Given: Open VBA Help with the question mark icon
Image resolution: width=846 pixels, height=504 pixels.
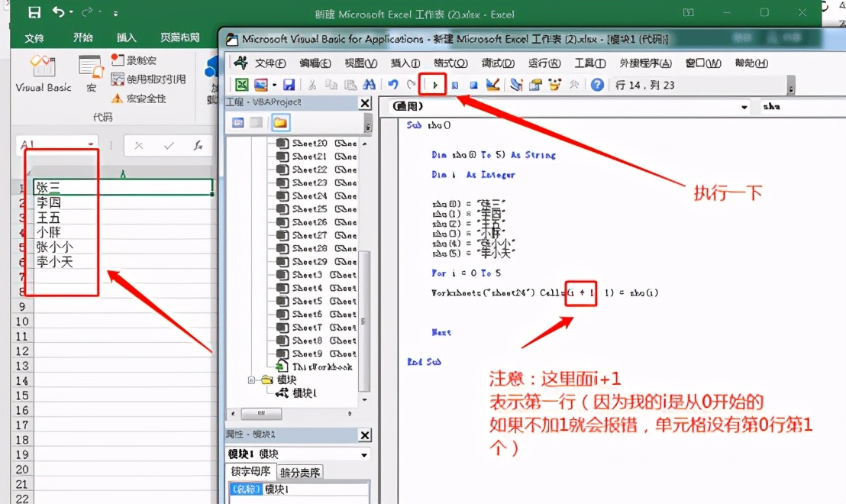Looking at the screenshot, I should pyautogui.click(x=597, y=85).
